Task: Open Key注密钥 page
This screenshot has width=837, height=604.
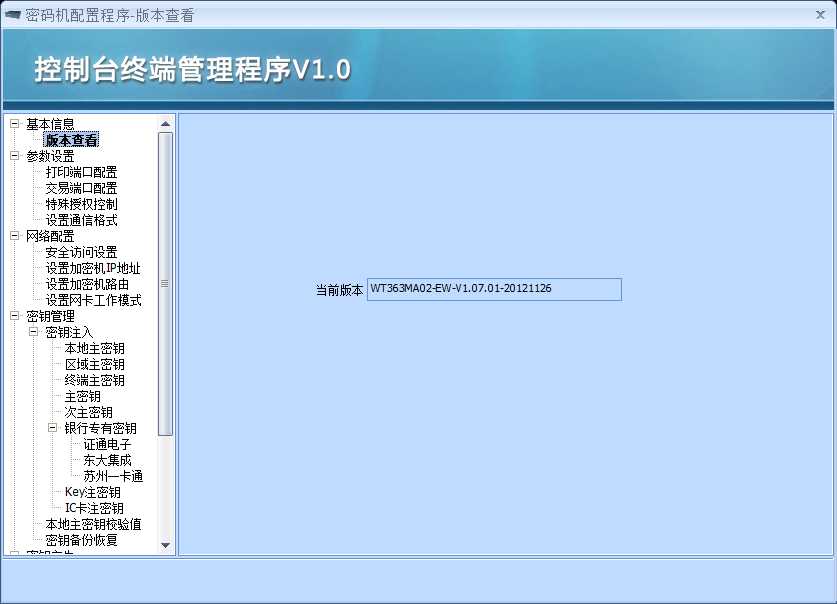Action: click(x=93, y=492)
